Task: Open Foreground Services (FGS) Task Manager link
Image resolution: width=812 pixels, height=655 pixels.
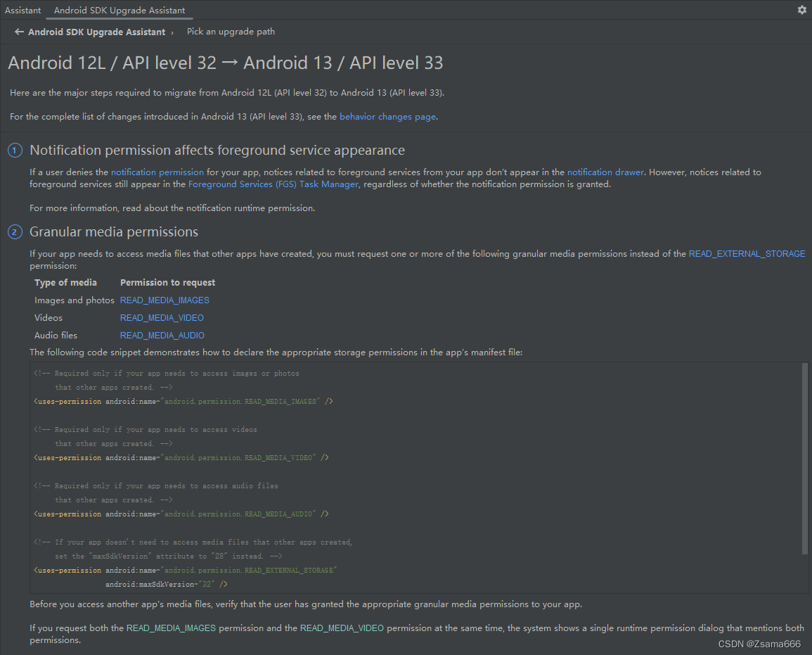Action: tap(273, 184)
